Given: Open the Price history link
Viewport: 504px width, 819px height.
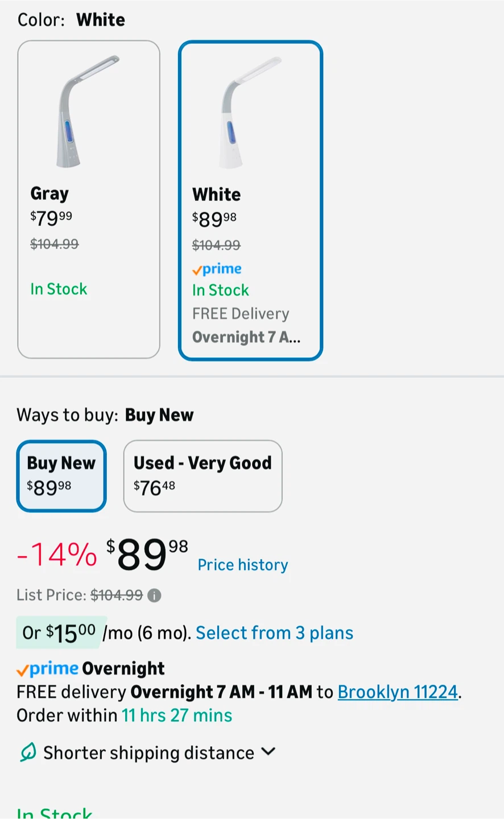Looking at the screenshot, I should click(x=242, y=565).
